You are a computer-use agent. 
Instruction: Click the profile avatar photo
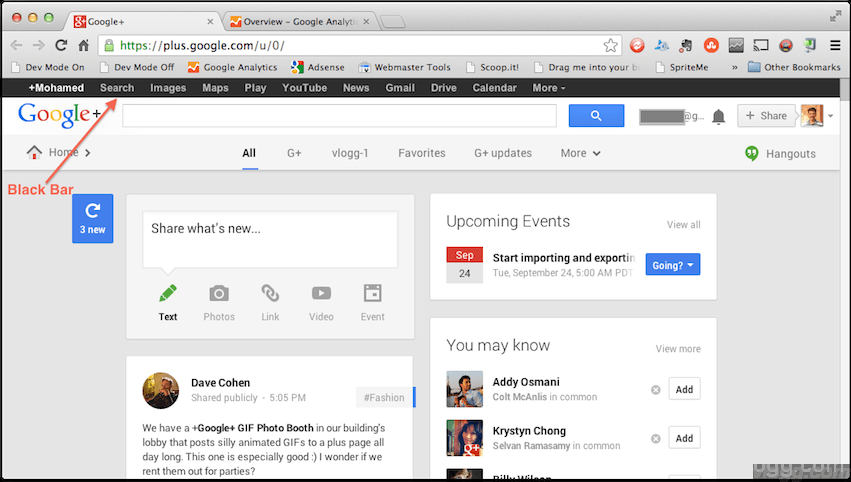pyautogui.click(x=812, y=116)
